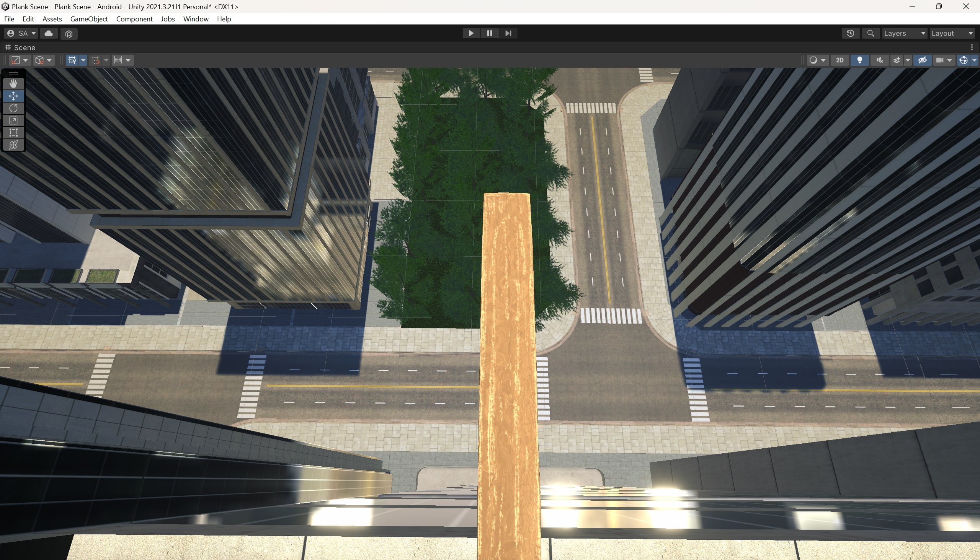The width and height of the screenshot is (980, 560).
Task: Click the Search magnifier icon
Action: (870, 33)
